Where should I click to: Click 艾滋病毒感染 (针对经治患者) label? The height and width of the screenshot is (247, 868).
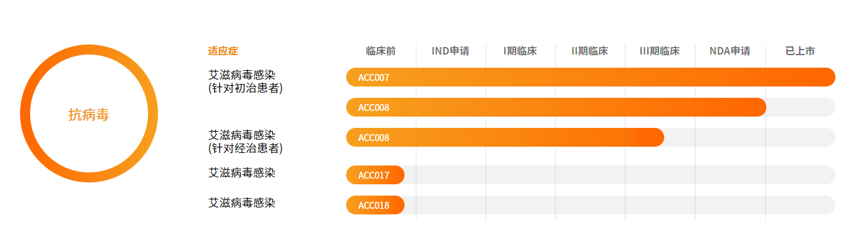[x=245, y=142]
